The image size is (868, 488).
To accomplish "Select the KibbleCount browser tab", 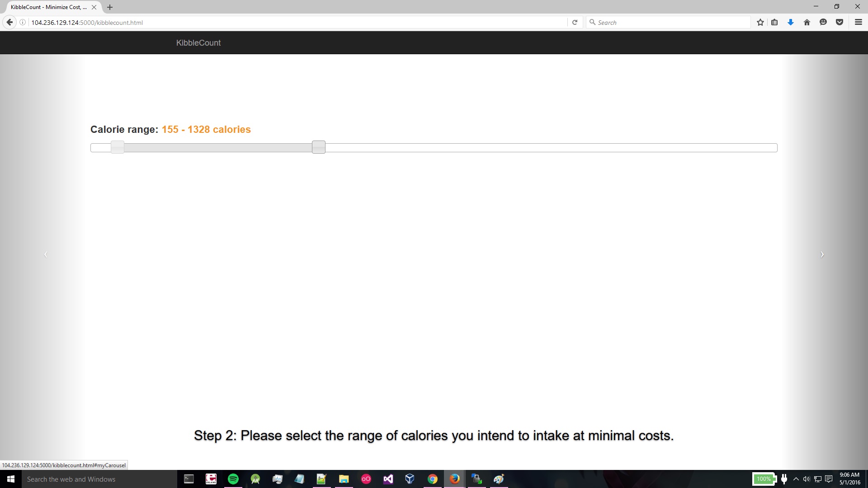I will (x=49, y=7).
